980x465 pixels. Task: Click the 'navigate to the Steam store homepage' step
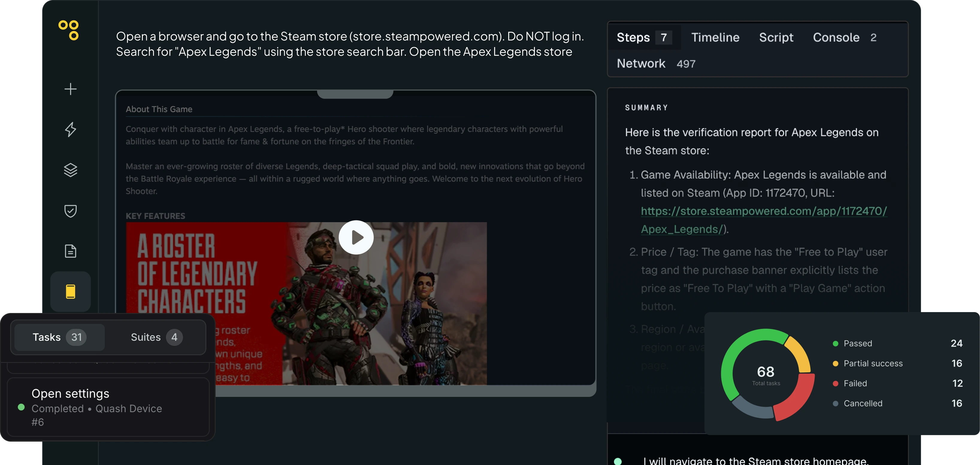(x=756, y=461)
